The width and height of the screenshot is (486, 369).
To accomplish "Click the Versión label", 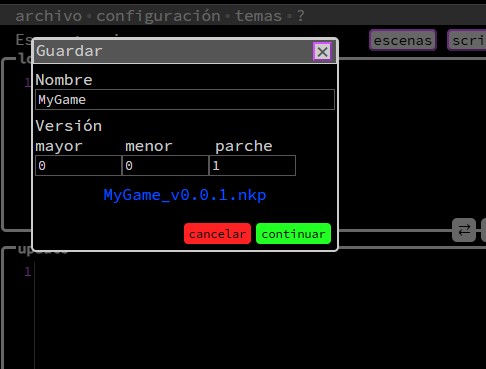I will click(x=69, y=126).
